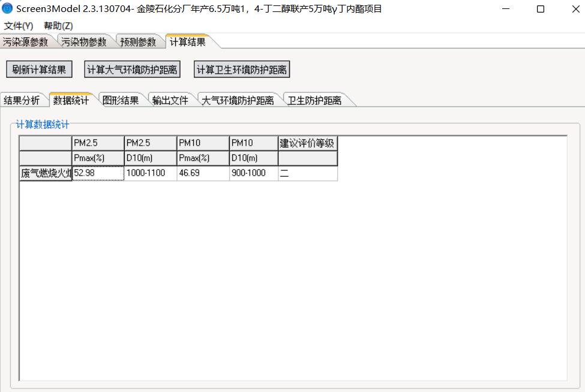Close the Screen3Model window

click(575, 8)
